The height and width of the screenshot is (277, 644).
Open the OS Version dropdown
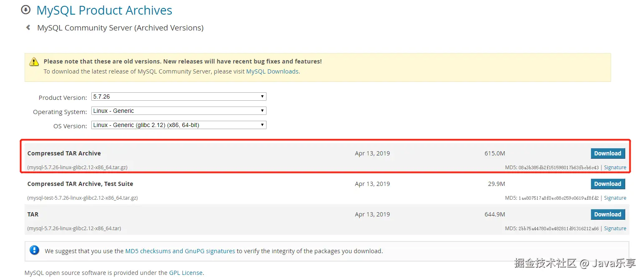point(179,125)
